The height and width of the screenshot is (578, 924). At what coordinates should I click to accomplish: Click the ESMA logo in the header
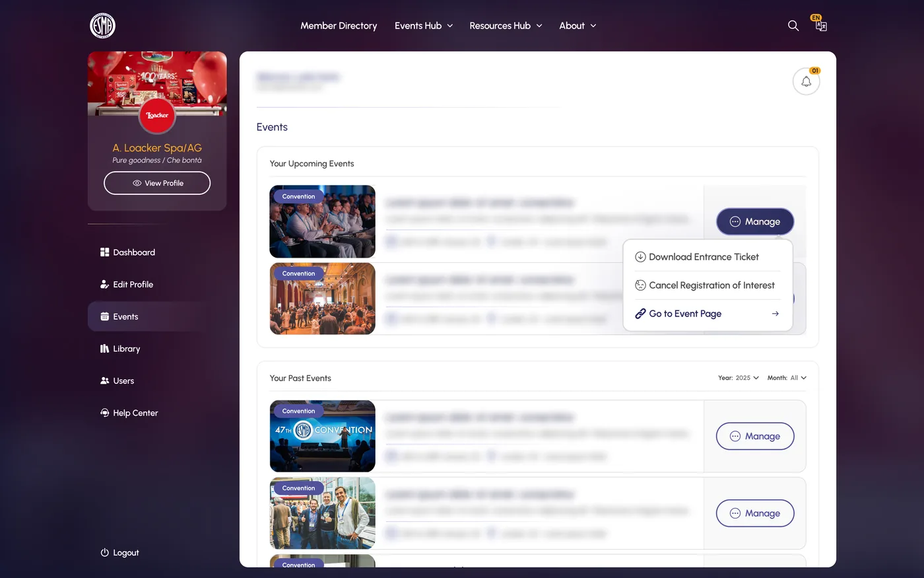pos(102,26)
